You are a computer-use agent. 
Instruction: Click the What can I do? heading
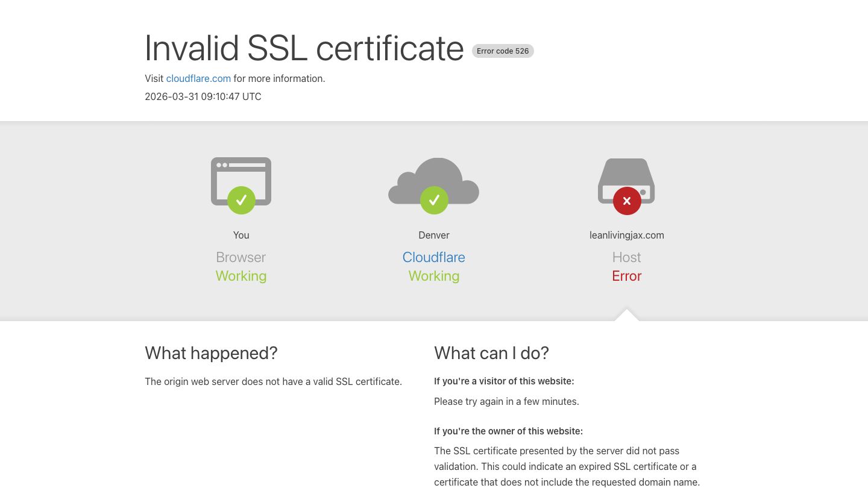tap(491, 353)
